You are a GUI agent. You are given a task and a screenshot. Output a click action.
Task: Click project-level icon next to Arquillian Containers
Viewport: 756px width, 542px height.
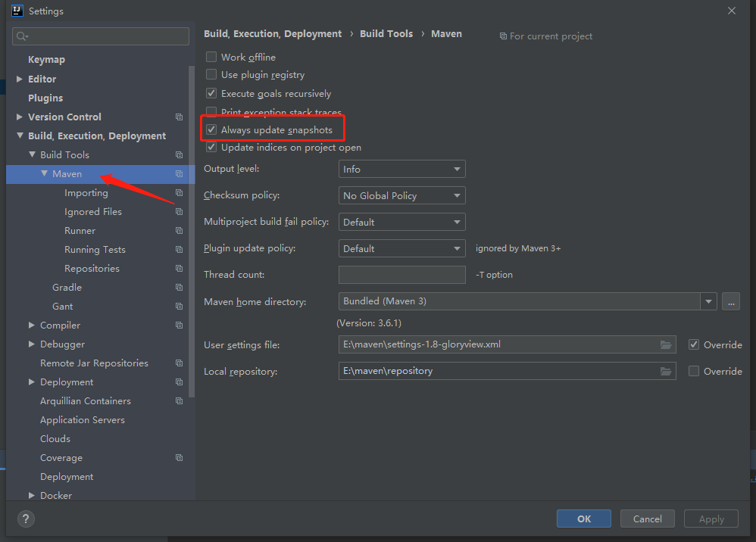pyautogui.click(x=180, y=401)
